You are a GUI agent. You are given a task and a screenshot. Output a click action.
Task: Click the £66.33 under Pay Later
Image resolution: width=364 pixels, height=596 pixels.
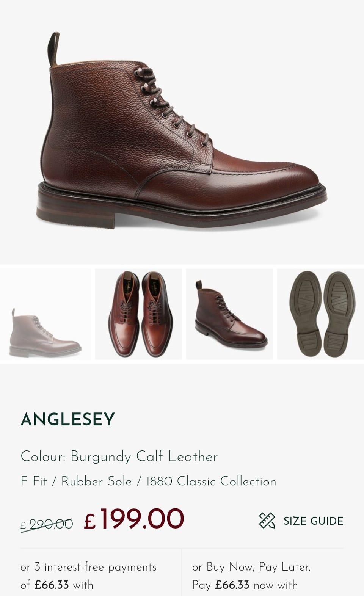point(232,585)
